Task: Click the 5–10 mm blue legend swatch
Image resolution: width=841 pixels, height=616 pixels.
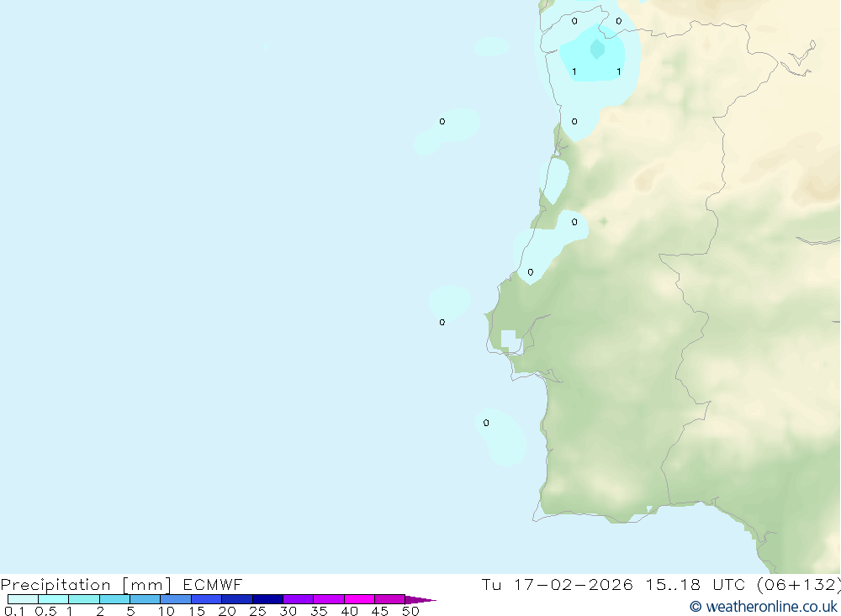Action: (x=145, y=599)
